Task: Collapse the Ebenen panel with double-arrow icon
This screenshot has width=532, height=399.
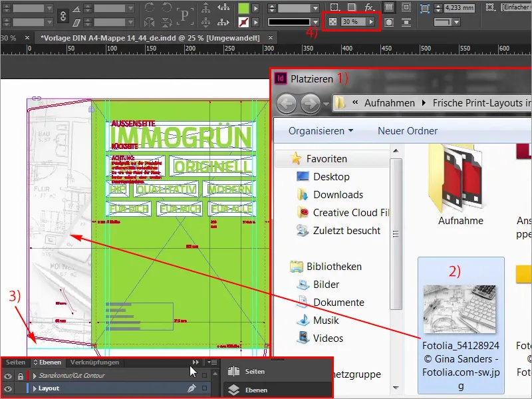Action: tap(195, 364)
